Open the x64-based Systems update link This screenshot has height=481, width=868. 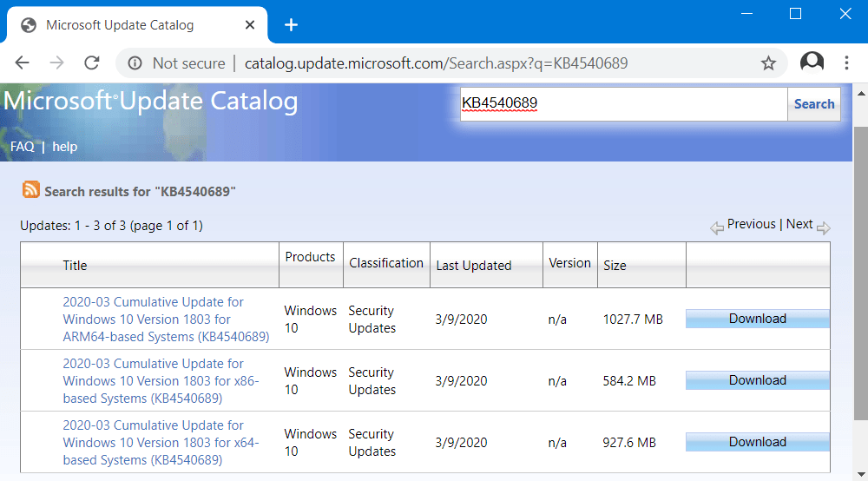(161, 442)
